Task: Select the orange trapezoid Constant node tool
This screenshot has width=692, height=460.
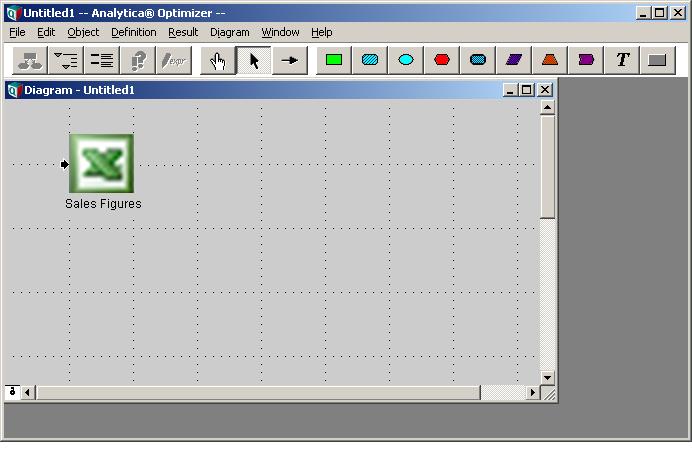Action: coord(550,60)
